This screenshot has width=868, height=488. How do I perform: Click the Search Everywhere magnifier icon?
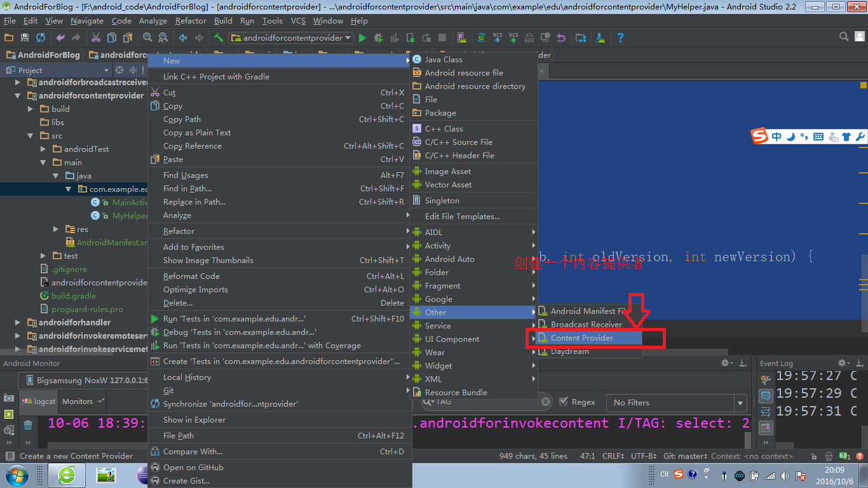pyautogui.click(x=844, y=37)
